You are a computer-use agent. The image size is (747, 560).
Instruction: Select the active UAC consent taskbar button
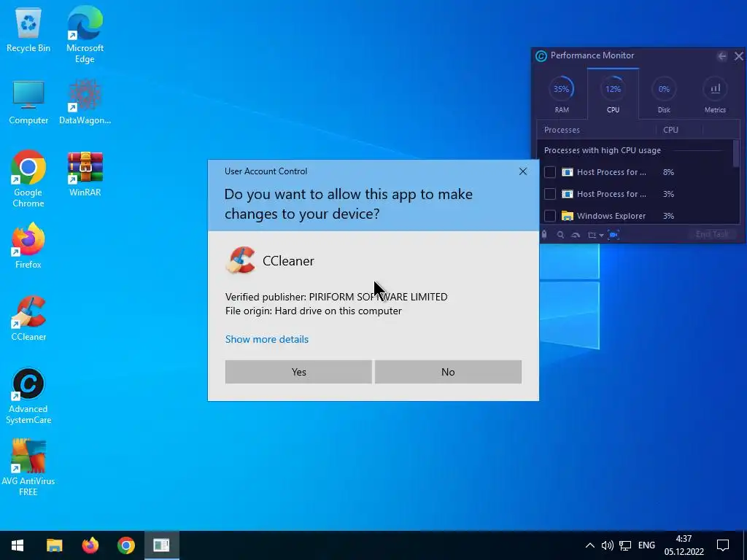pyautogui.click(x=161, y=545)
